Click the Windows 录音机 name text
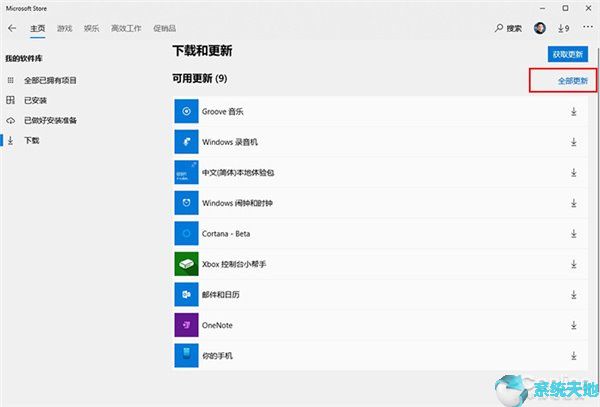The width and height of the screenshot is (600, 407). (x=230, y=142)
